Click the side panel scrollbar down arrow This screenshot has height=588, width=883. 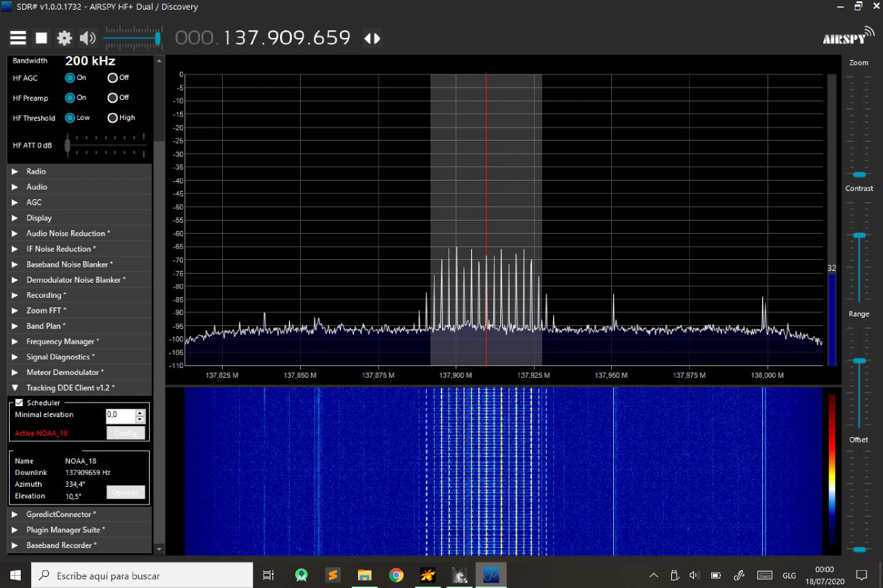point(159,549)
